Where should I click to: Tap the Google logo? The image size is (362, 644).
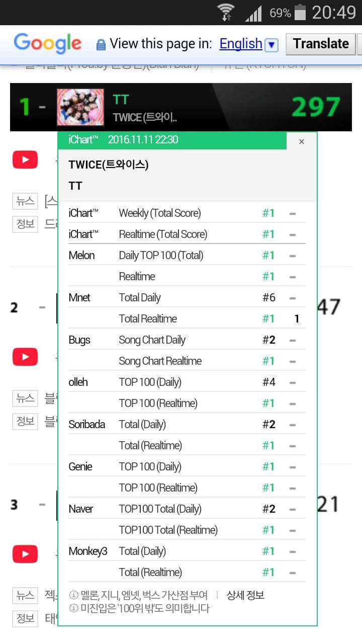click(x=48, y=43)
